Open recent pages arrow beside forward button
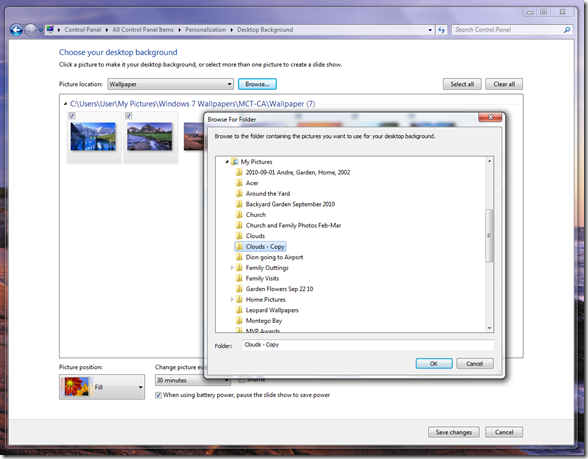 click(40, 30)
